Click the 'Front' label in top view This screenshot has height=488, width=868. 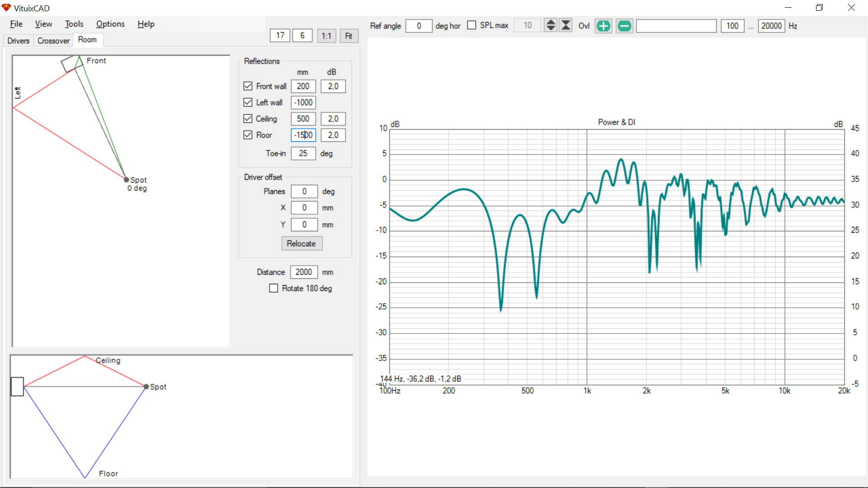click(96, 61)
